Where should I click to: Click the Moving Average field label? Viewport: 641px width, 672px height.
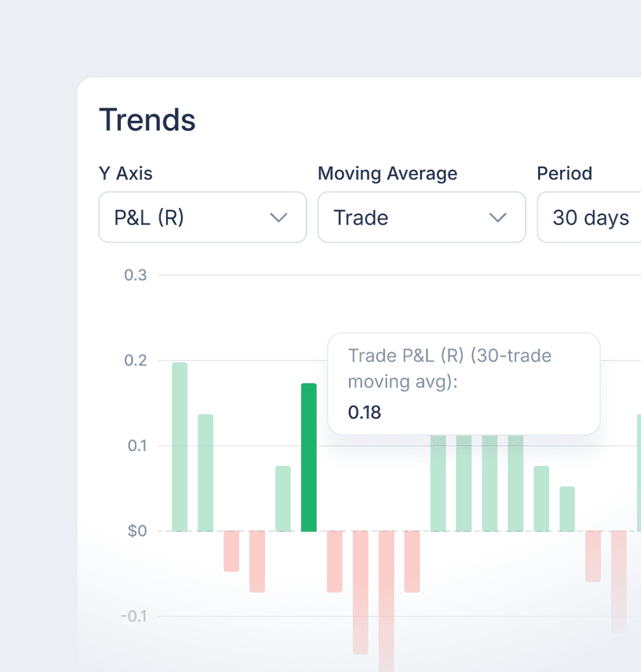(387, 173)
